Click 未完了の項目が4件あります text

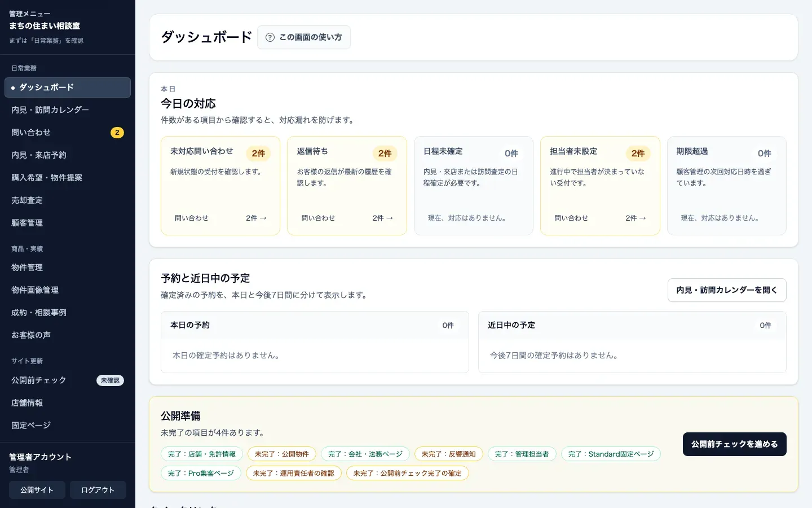click(x=213, y=433)
